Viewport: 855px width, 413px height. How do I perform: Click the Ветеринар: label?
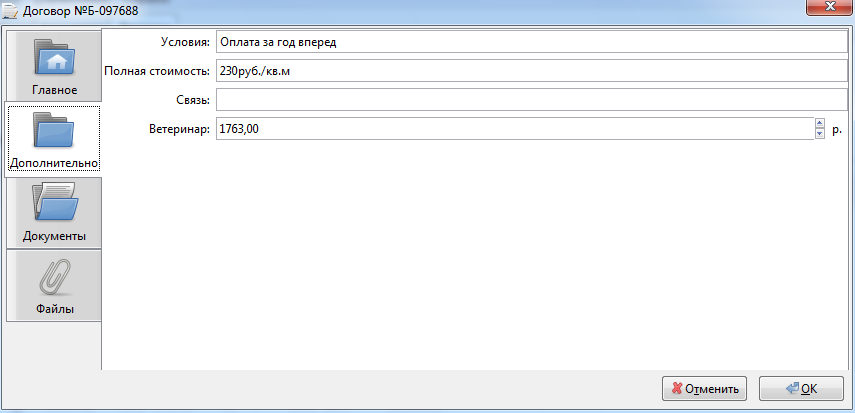coord(179,129)
